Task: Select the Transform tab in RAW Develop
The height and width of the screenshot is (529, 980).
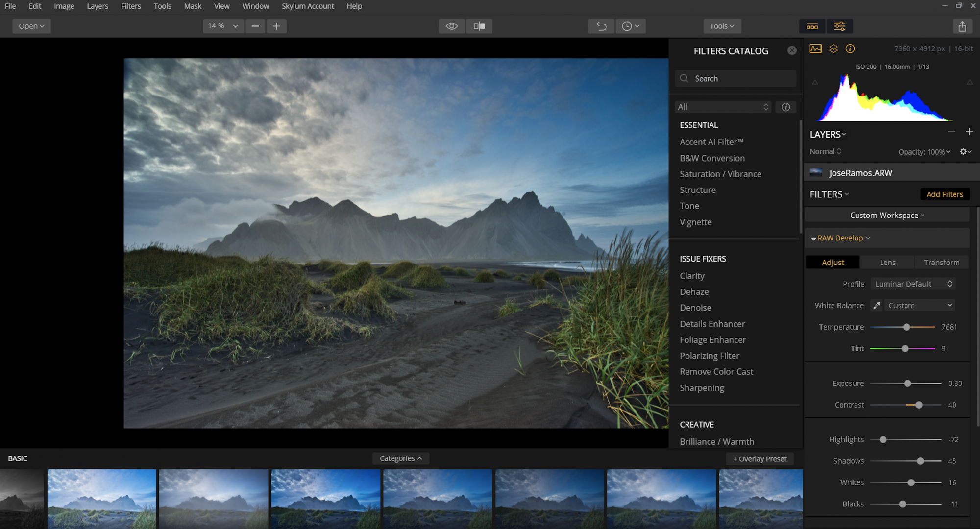Action: point(941,262)
